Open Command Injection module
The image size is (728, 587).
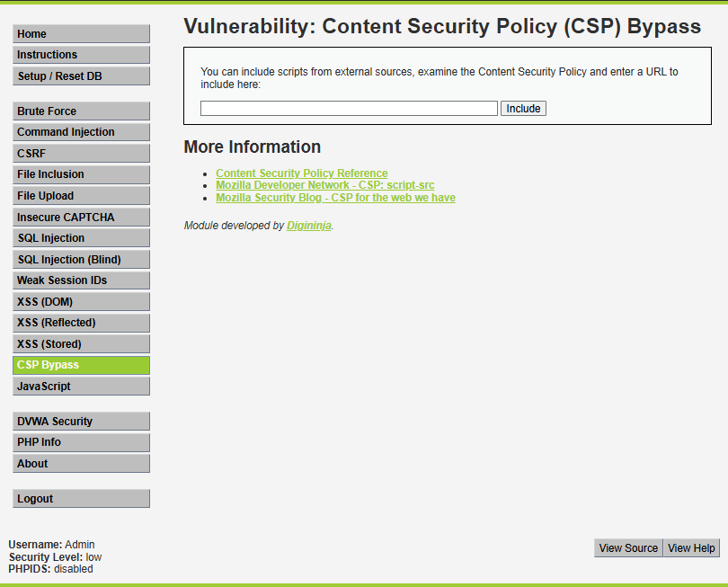pyautogui.click(x=81, y=132)
